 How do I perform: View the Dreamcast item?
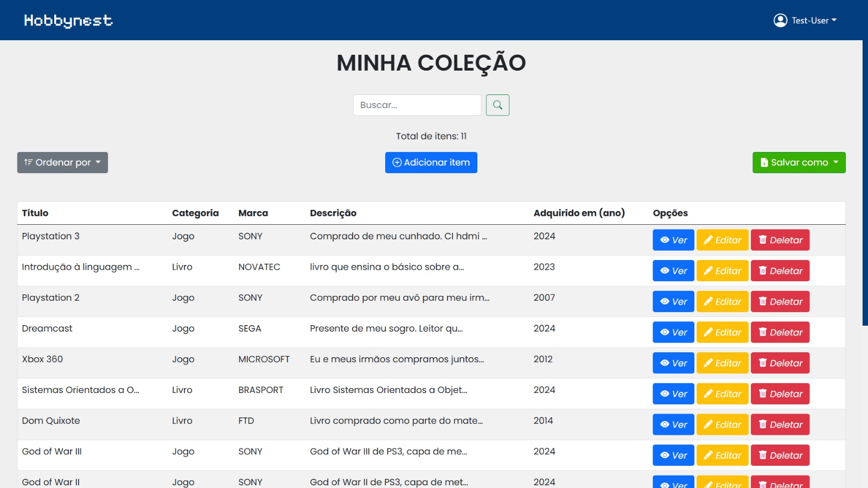point(673,332)
